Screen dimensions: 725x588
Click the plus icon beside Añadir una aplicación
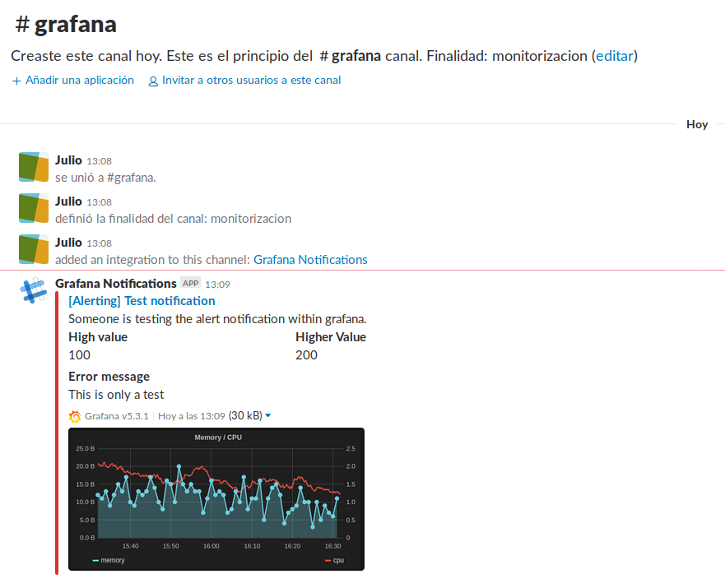16,81
